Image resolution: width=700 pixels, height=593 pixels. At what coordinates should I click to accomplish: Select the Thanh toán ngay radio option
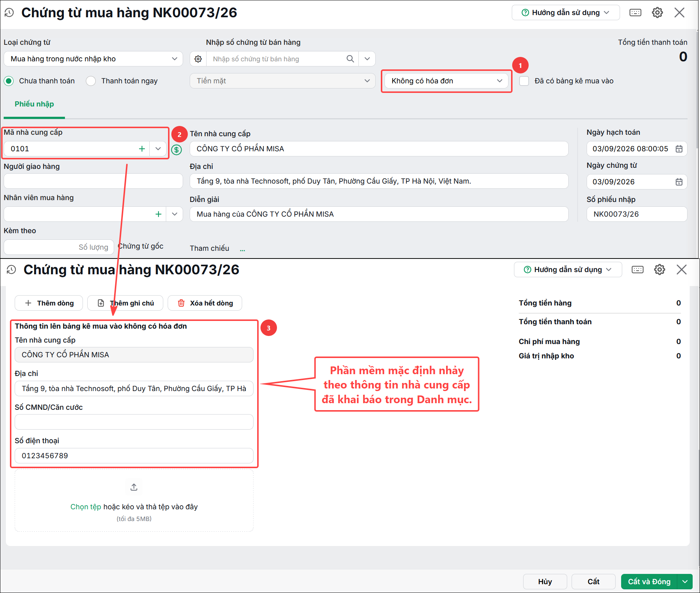point(91,81)
